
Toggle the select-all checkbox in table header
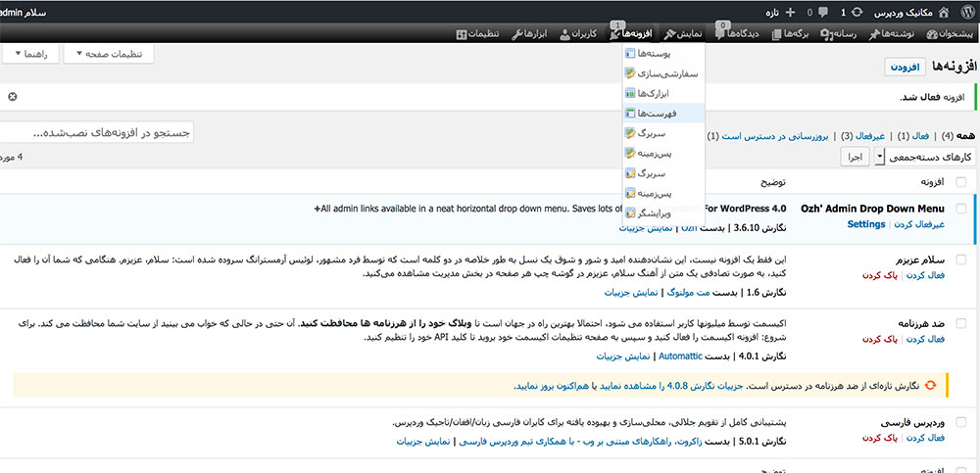[x=960, y=182]
